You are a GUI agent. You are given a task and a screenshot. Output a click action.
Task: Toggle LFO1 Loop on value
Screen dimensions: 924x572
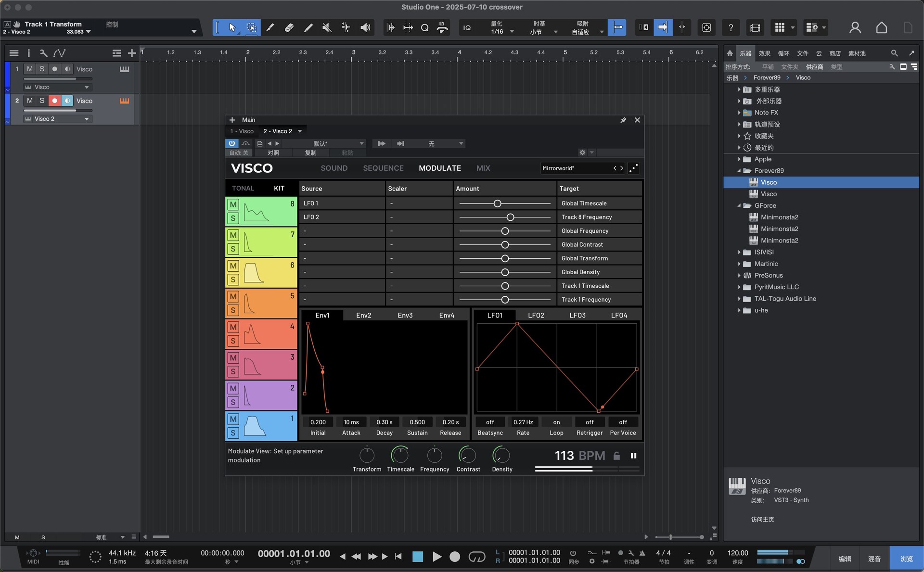pyautogui.click(x=556, y=422)
